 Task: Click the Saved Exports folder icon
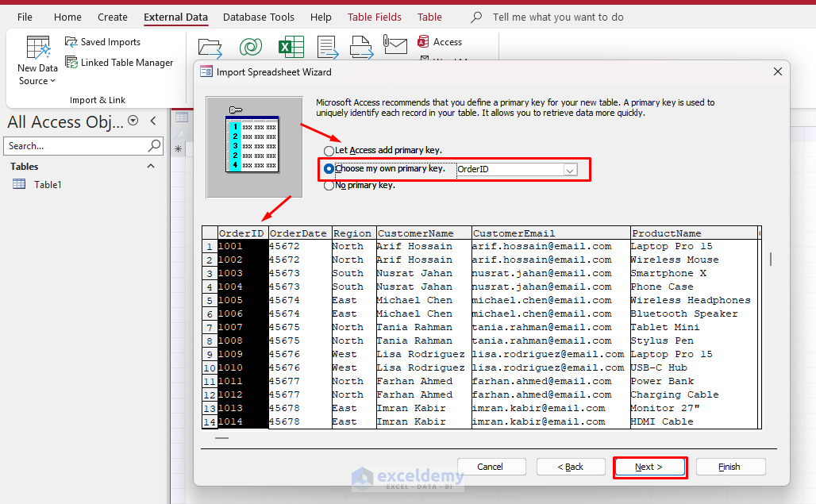click(210, 48)
